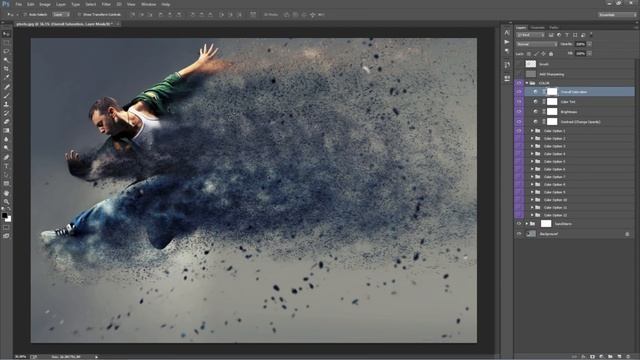
Task: Select the Rectangle shape tool
Action: pyautogui.click(x=6, y=184)
